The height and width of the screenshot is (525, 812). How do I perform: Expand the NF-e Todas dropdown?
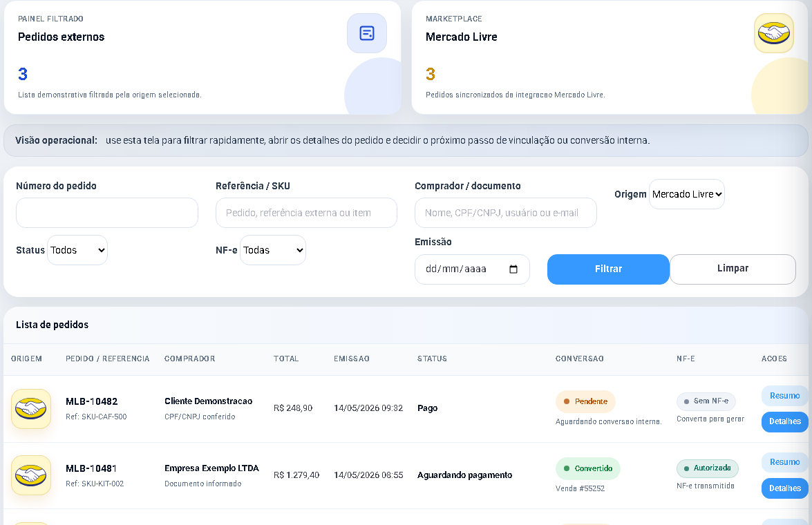point(273,250)
